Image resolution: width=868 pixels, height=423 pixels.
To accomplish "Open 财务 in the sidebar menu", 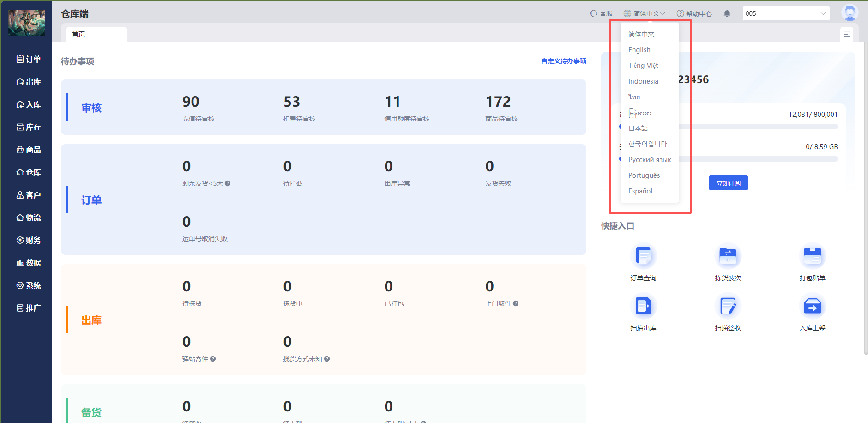I will coord(29,240).
